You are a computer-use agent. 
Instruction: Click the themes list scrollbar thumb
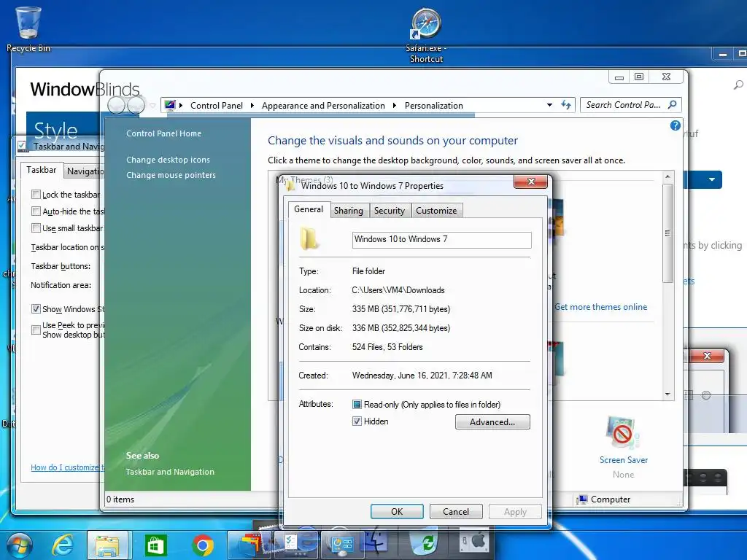click(668, 233)
